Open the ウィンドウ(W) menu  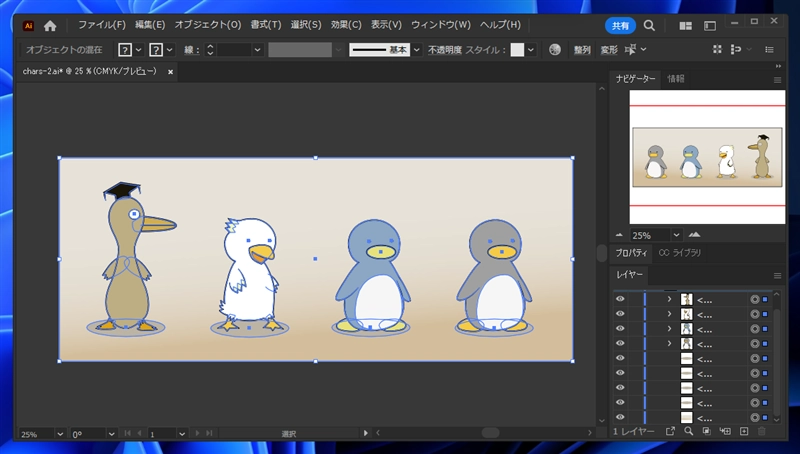pos(441,25)
